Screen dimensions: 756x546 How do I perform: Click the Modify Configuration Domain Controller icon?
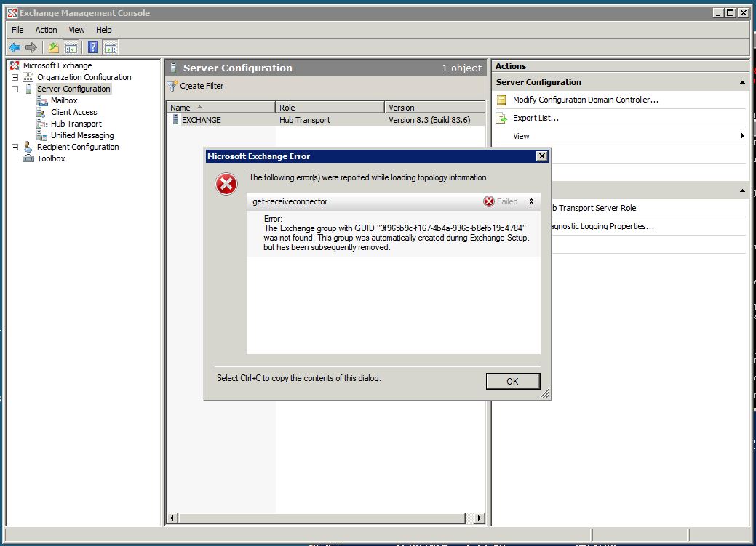pos(501,100)
